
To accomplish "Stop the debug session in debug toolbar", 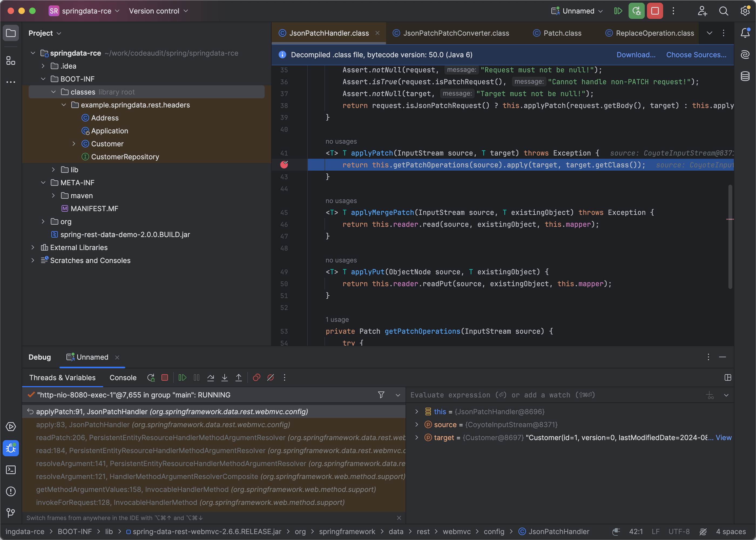I will tap(164, 377).
